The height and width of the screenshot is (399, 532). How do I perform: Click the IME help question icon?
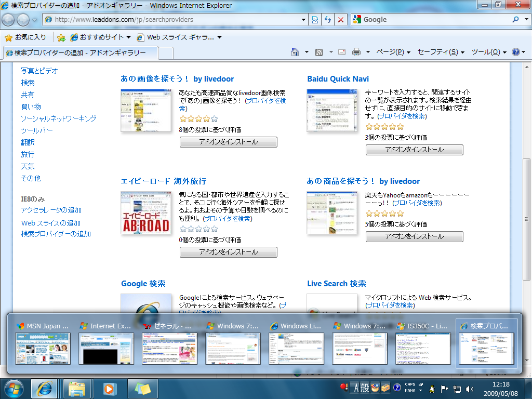pyautogui.click(x=397, y=388)
